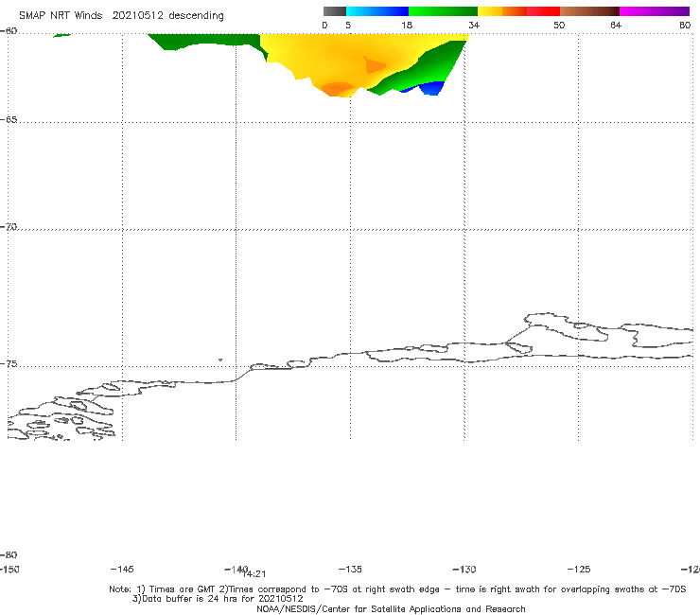
Task: Click the -145 longitude axis label
Action: tap(122, 569)
